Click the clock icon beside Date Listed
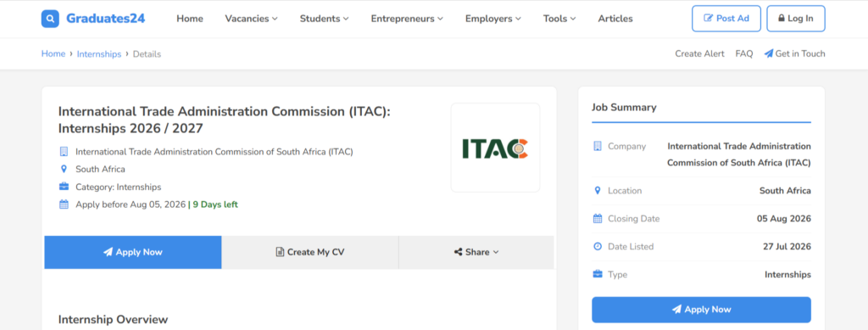The width and height of the screenshot is (868, 330). click(x=598, y=246)
